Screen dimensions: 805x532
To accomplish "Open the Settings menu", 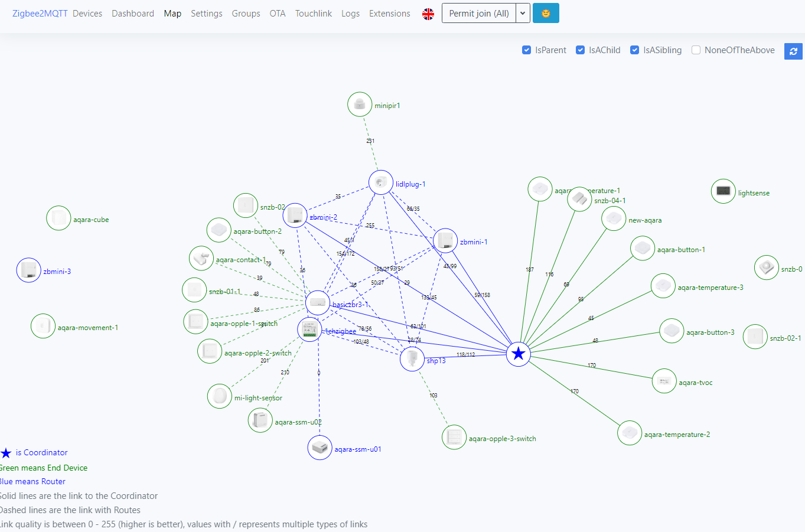I will [206, 14].
